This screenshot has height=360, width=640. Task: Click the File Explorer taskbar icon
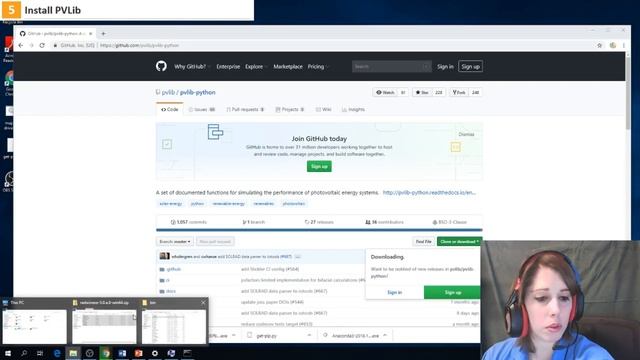tap(73, 353)
